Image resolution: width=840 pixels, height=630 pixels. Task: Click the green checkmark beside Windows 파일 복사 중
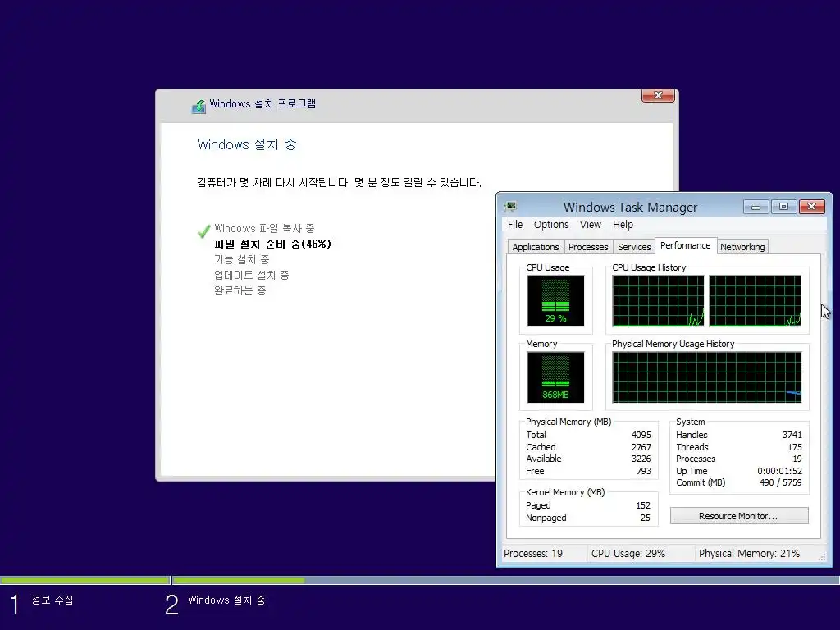pyautogui.click(x=203, y=231)
